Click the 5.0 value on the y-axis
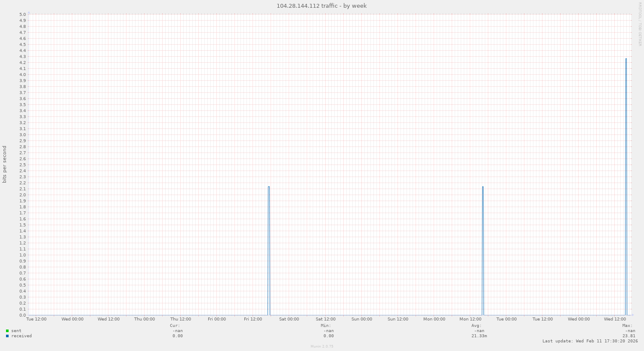 pyautogui.click(x=23, y=14)
